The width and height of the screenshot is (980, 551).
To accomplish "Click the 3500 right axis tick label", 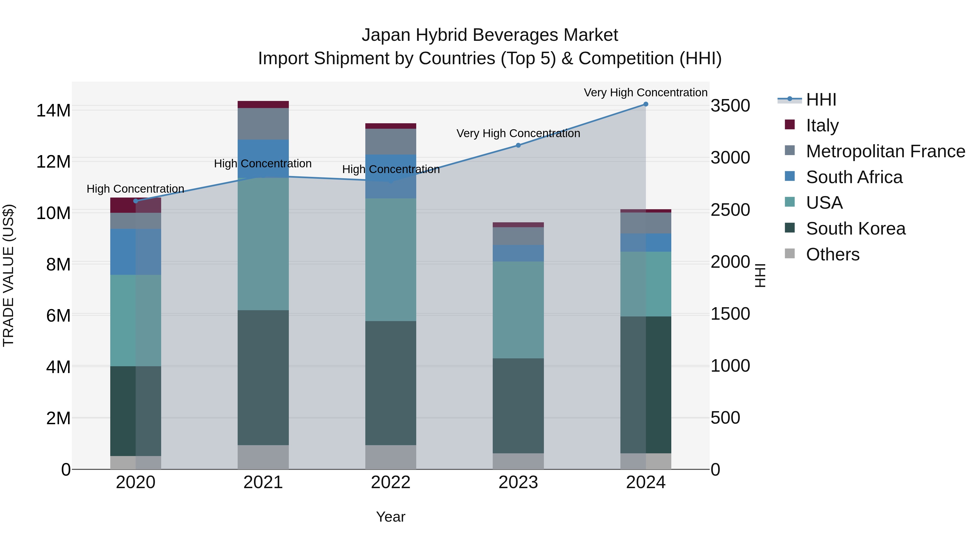I will (x=730, y=106).
